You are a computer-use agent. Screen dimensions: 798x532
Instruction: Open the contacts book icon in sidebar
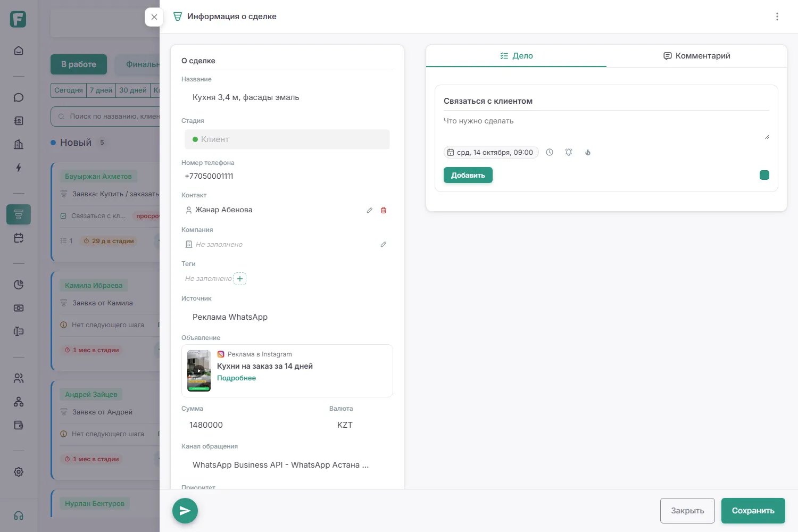(19, 121)
